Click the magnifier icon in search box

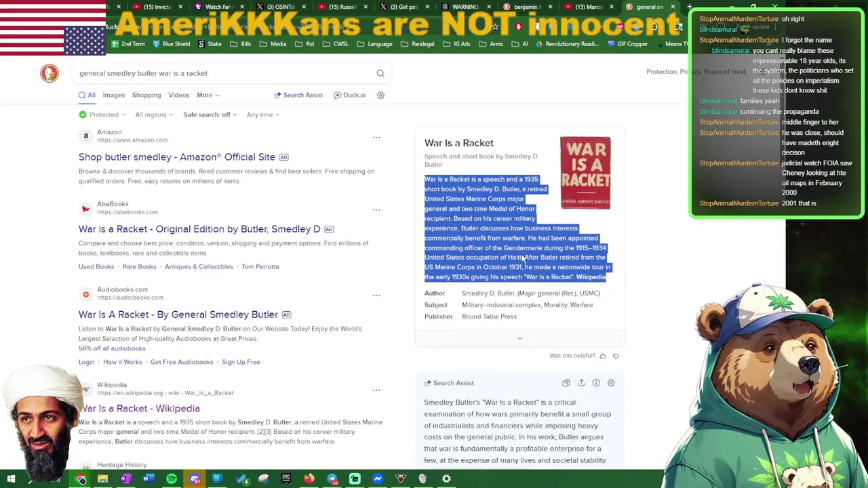[x=380, y=73]
